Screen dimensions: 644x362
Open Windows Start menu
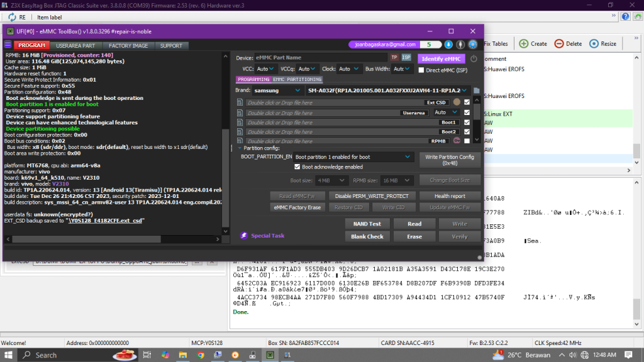8,355
